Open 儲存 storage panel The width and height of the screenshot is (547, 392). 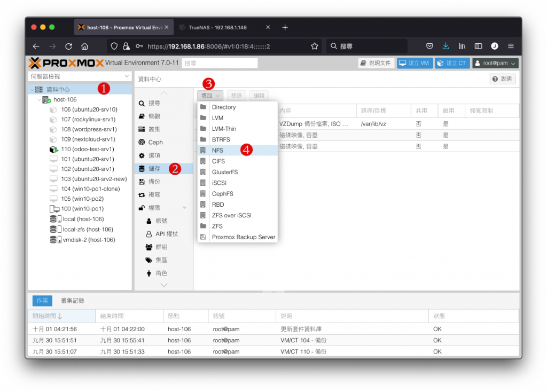(x=163, y=168)
